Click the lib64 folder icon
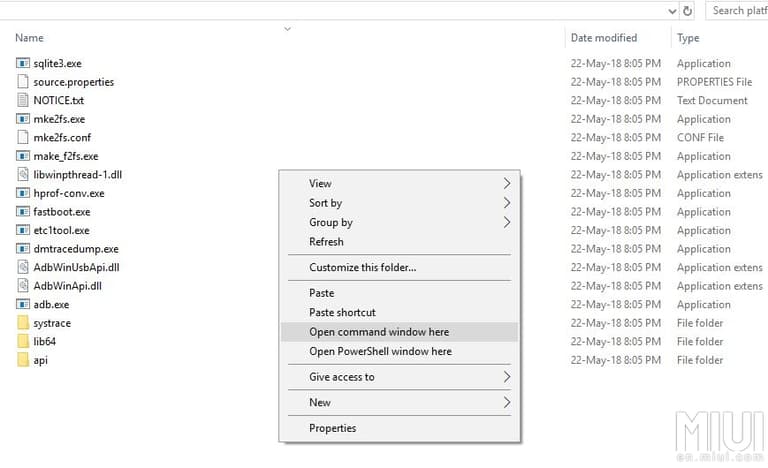Screen dimensions: 768x468 24,342
